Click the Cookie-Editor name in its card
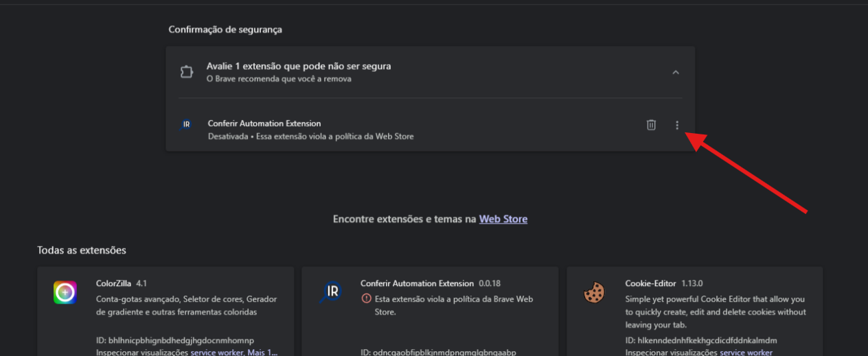The height and width of the screenshot is (356, 868). pyautogui.click(x=650, y=283)
